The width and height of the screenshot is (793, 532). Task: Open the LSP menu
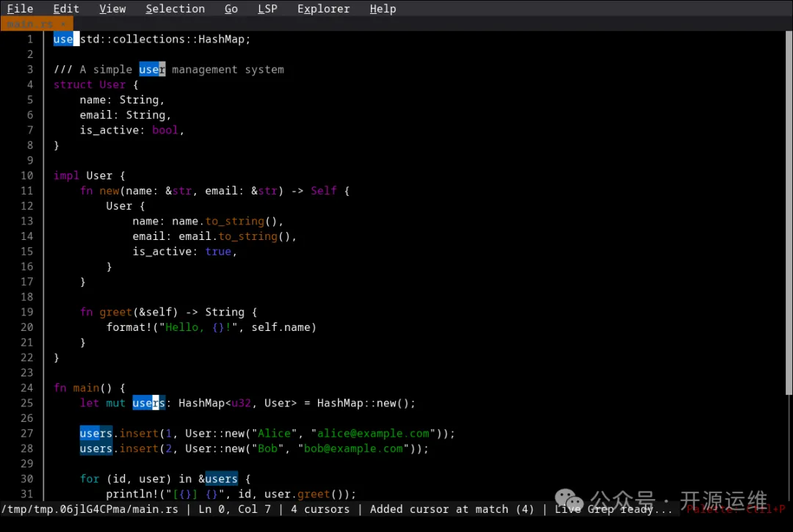point(267,9)
